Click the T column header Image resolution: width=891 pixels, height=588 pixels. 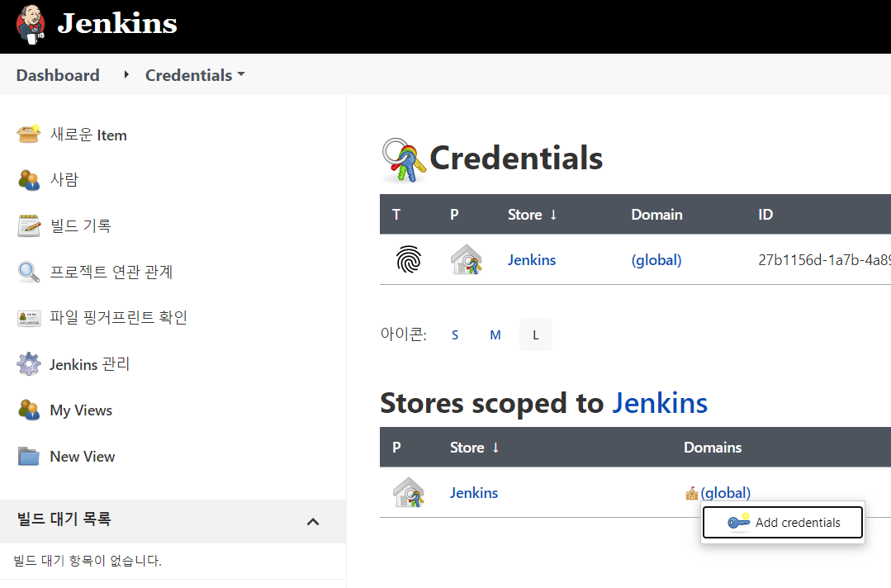(x=396, y=214)
